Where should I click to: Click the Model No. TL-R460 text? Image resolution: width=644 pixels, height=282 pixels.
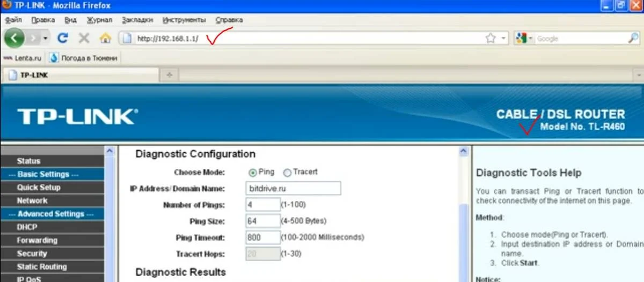coord(582,127)
